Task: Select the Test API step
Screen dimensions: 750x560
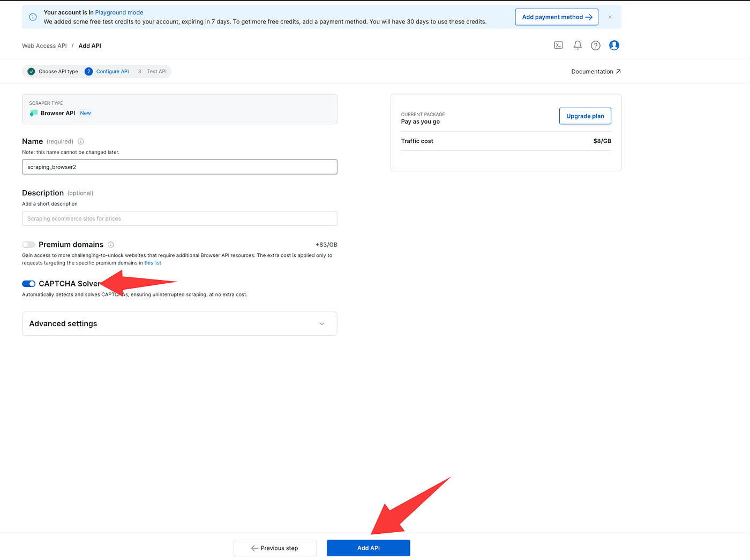Action: (153, 72)
